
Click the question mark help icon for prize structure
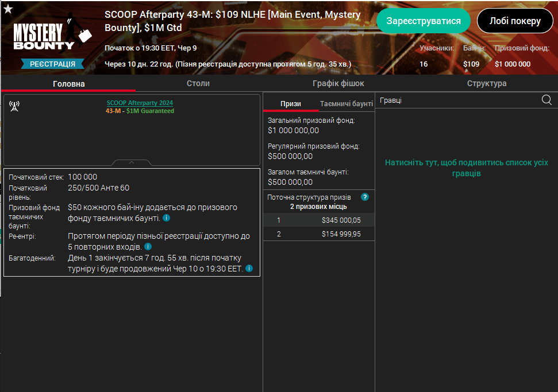(x=365, y=197)
